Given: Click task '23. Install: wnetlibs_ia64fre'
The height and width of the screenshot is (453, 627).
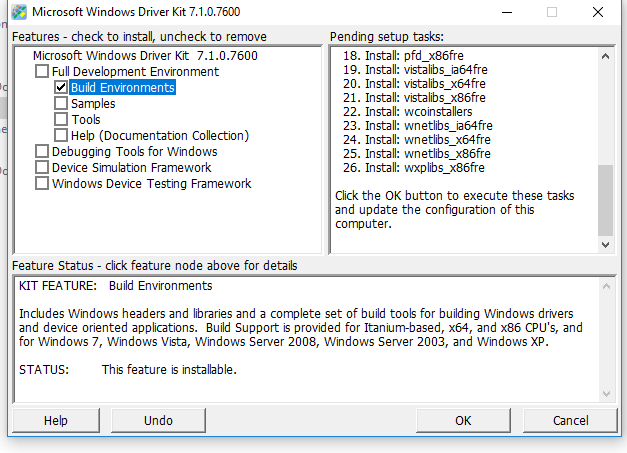Looking at the screenshot, I should point(417,126).
